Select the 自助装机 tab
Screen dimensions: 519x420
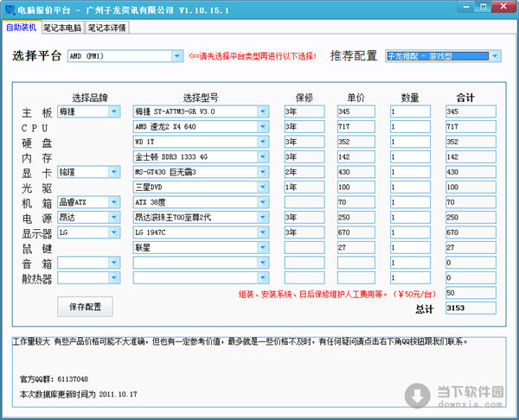[x=22, y=28]
